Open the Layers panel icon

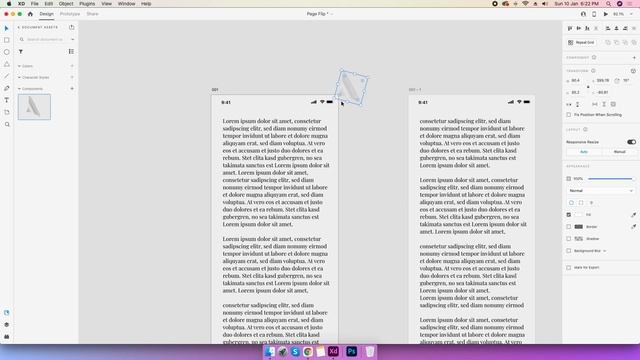click(x=7, y=325)
